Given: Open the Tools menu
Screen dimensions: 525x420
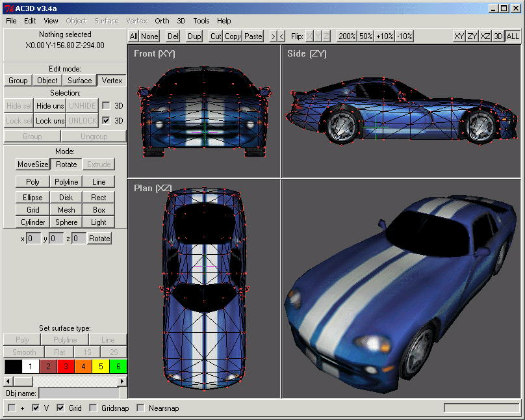Looking at the screenshot, I should click(x=201, y=21).
